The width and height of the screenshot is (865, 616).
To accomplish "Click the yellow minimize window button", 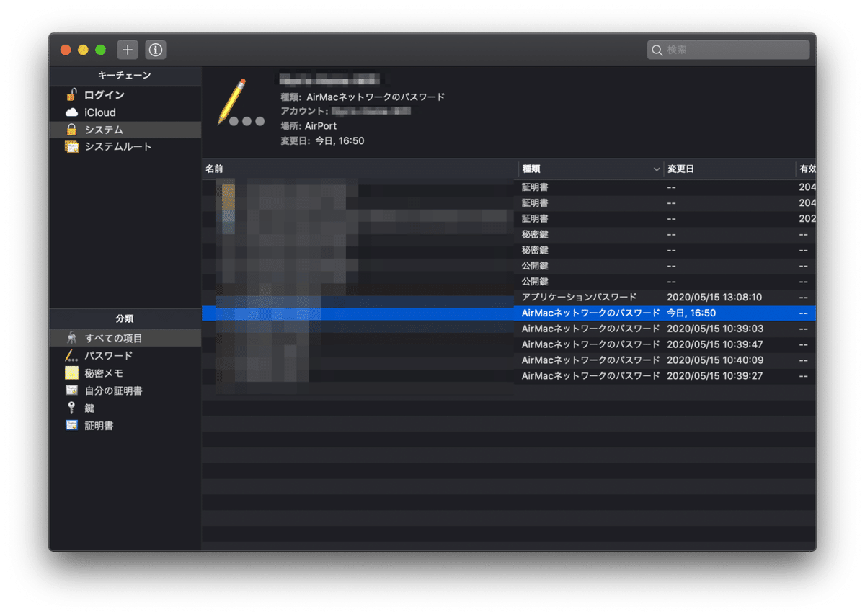I will [83, 50].
